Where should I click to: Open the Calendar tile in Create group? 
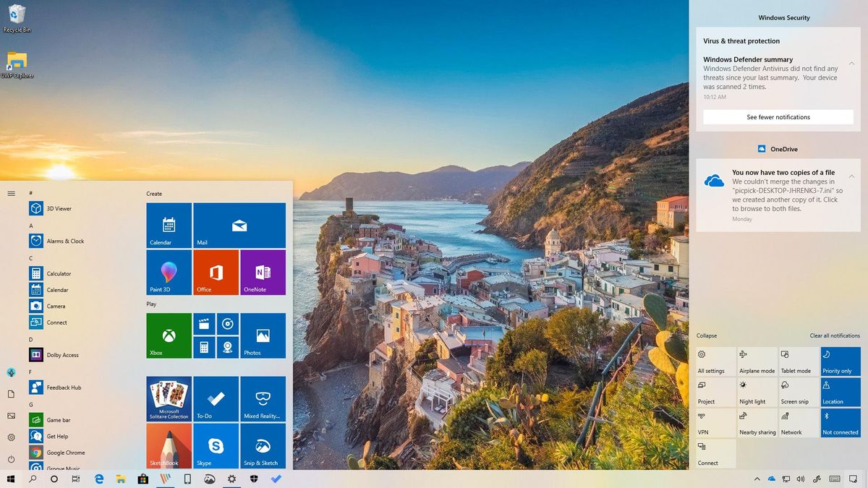169,226
